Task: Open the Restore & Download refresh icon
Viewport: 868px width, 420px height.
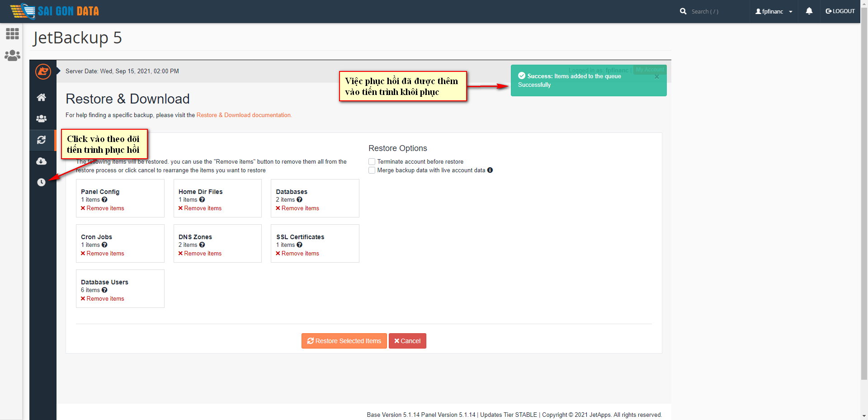Action: point(41,140)
